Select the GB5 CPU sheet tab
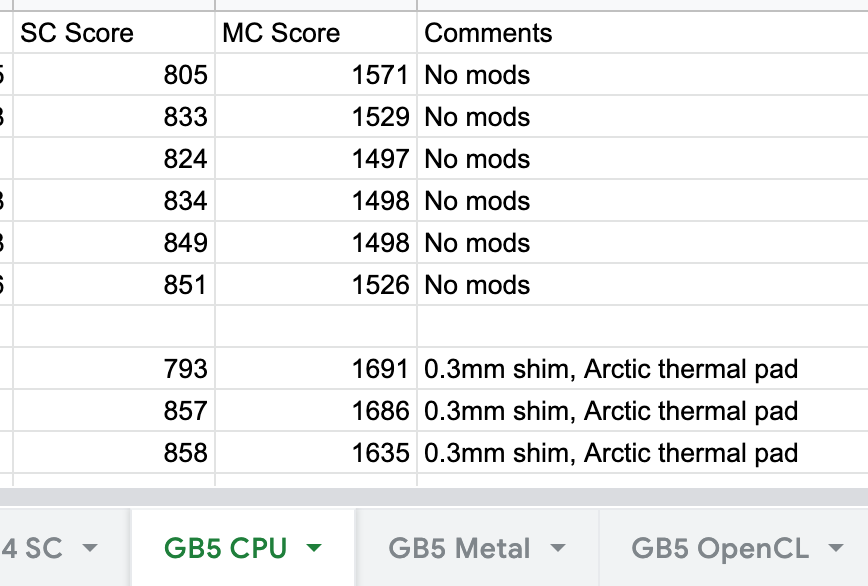 (226, 548)
